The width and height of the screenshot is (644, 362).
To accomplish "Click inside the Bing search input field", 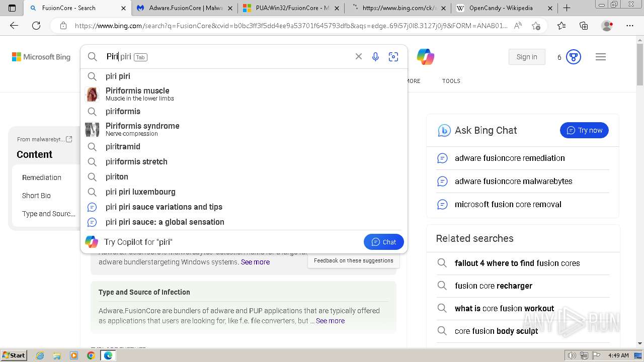I will point(226,57).
